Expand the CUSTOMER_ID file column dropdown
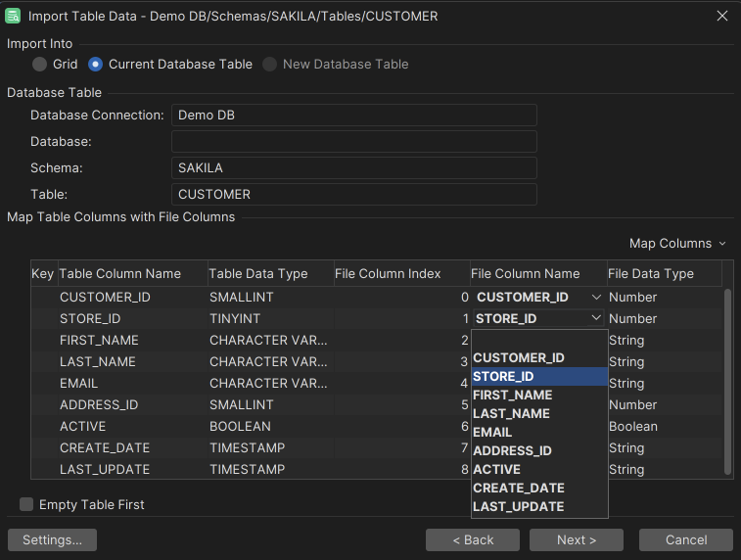 point(596,297)
